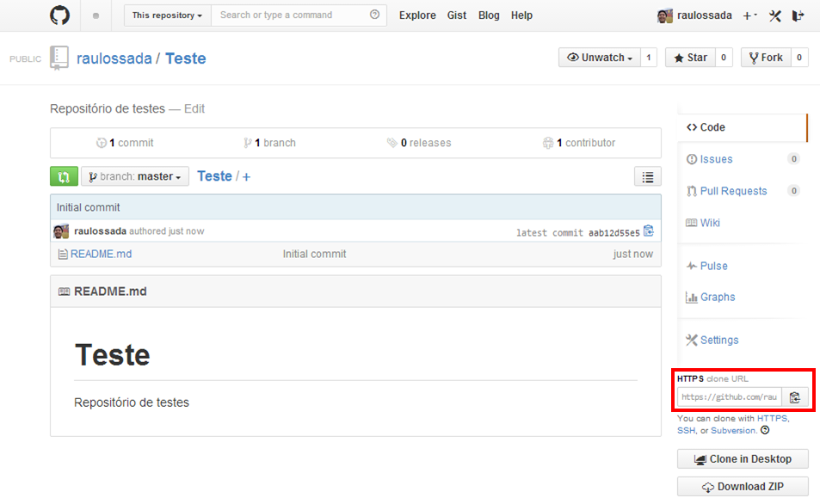This screenshot has height=504, width=820.
Task: Expand the Unwatch dropdown
Action: point(600,58)
